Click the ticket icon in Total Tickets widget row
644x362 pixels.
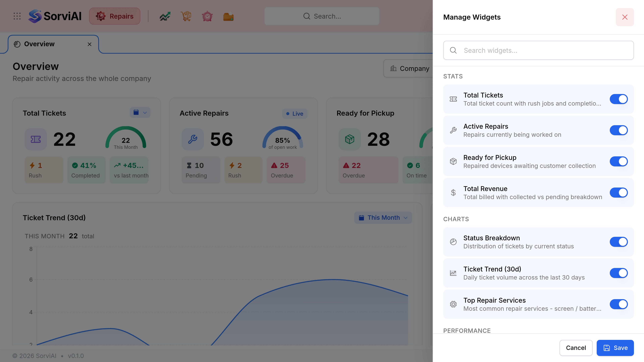pos(453,99)
